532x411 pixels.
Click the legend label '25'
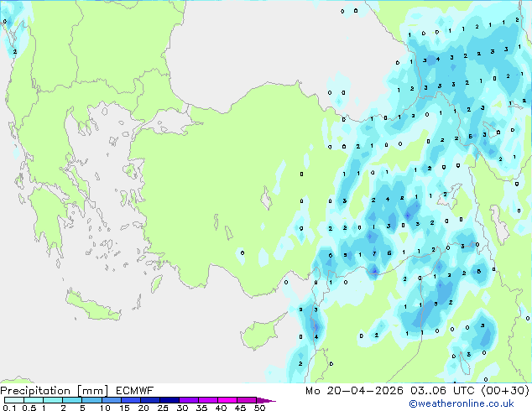tap(163, 408)
